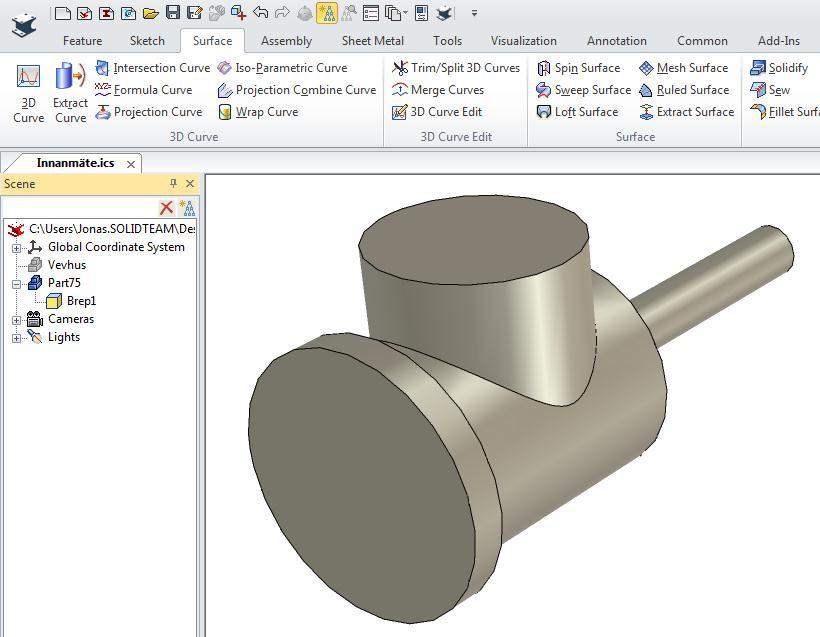Open the windows cascade dropdown in quick toolbar

click(396, 13)
